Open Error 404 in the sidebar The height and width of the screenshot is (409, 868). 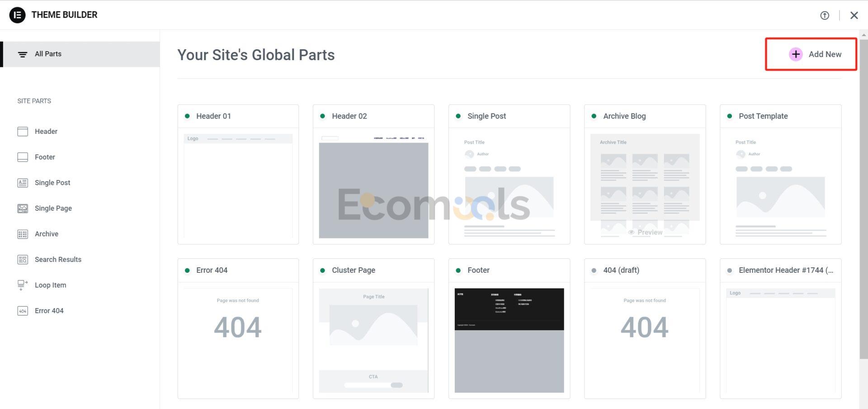(x=49, y=311)
